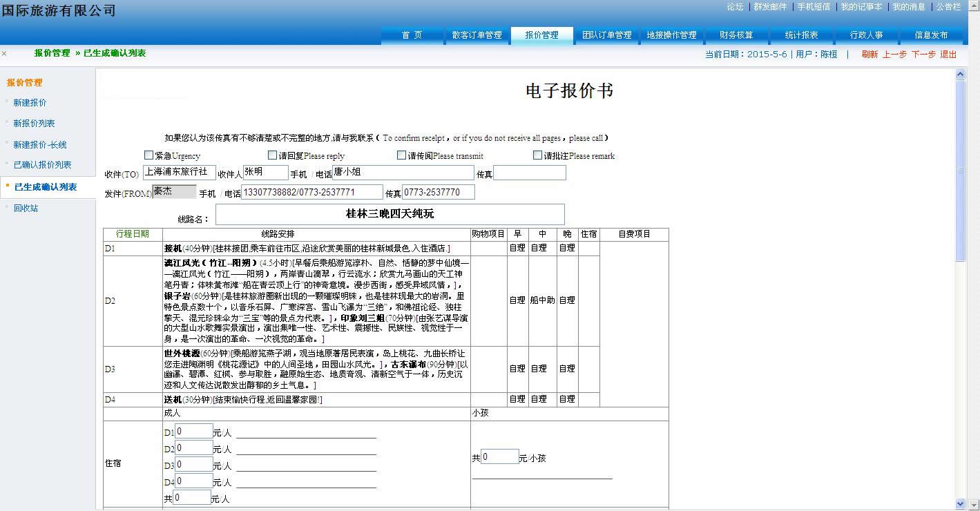Click the D4 住宿 price field
Image resolution: width=980 pixels, height=511 pixels.
coord(193,481)
